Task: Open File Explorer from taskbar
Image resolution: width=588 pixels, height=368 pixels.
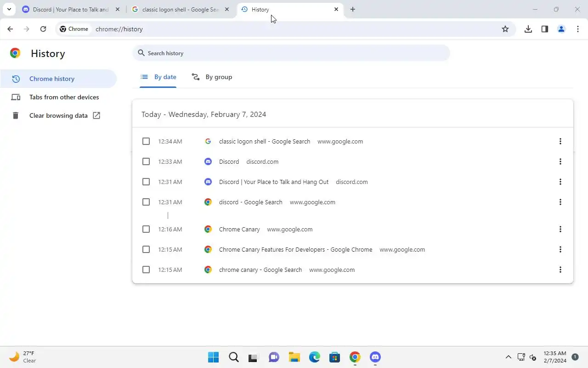Action: [x=294, y=357]
